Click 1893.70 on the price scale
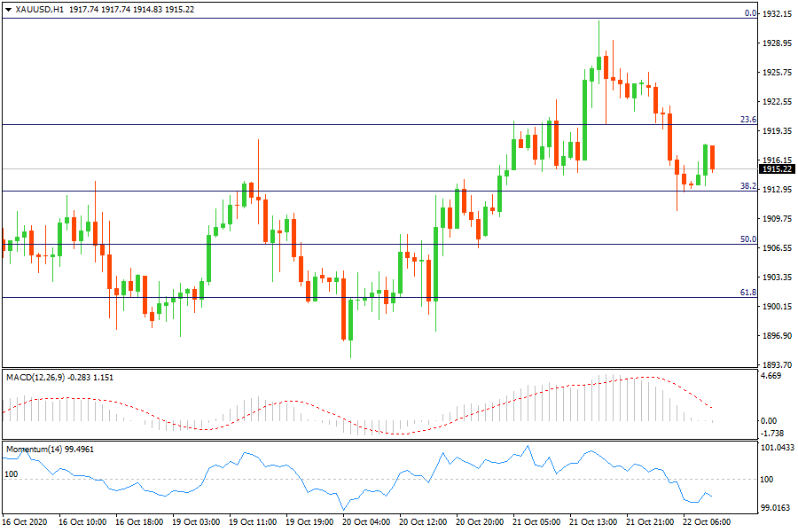The width and height of the screenshot is (798, 532). coord(777,364)
